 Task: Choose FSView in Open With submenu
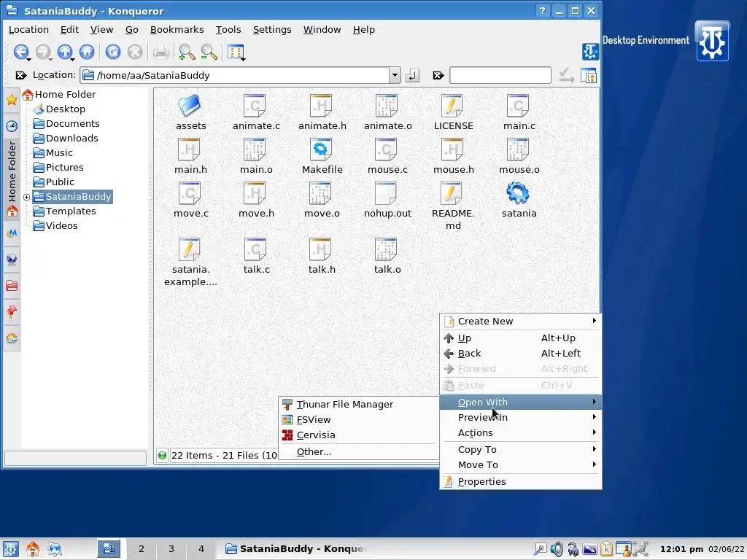(358, 419)
